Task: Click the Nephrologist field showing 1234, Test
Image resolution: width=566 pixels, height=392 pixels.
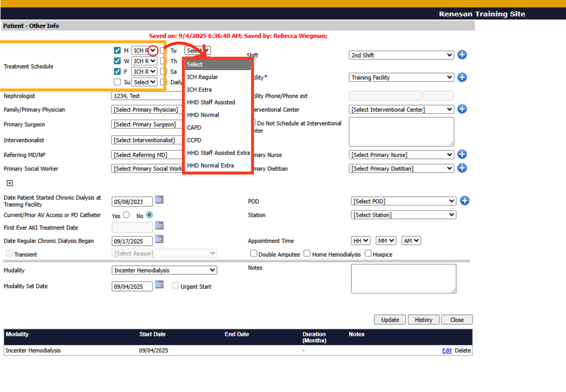Action: pos(147,96)
